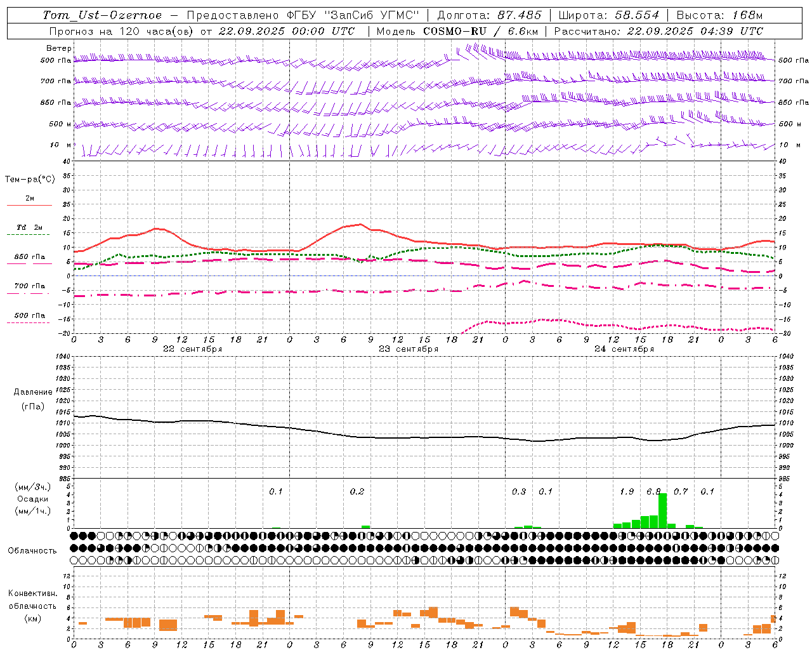The image size is (812, 650).
Task: Click the Облачность cloud cover label
Action: coord(32,550)
